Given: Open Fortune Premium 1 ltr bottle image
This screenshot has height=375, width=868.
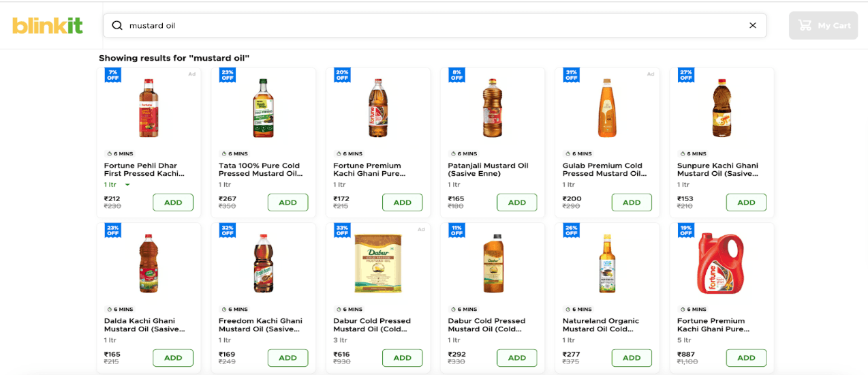Looking at the screenshot, I should click(377, 108).
